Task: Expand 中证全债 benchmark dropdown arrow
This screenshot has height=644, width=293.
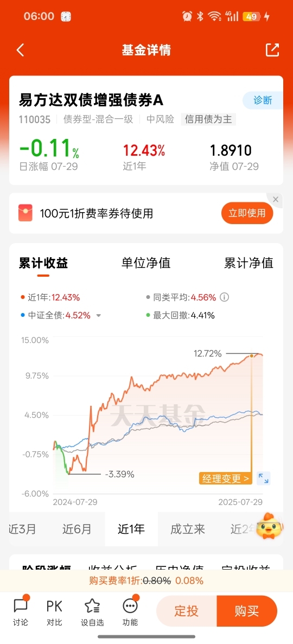Action: click(x=98, y=316)
